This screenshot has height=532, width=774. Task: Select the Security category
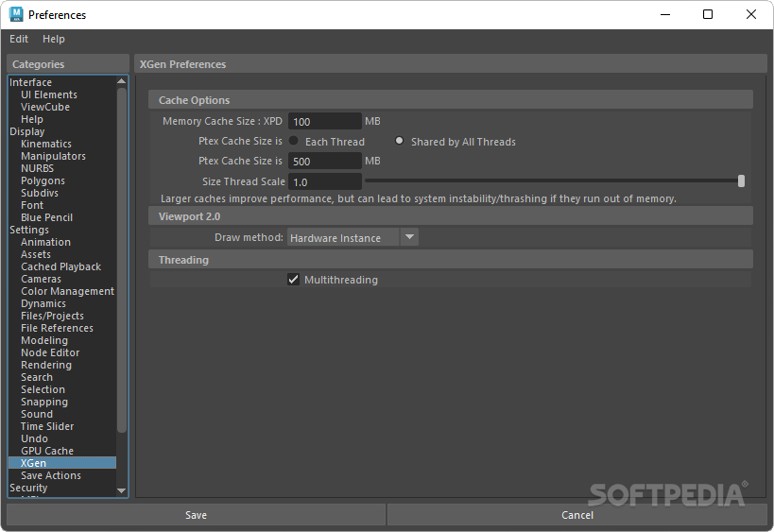pyautogui.click(x=28, y=488)
